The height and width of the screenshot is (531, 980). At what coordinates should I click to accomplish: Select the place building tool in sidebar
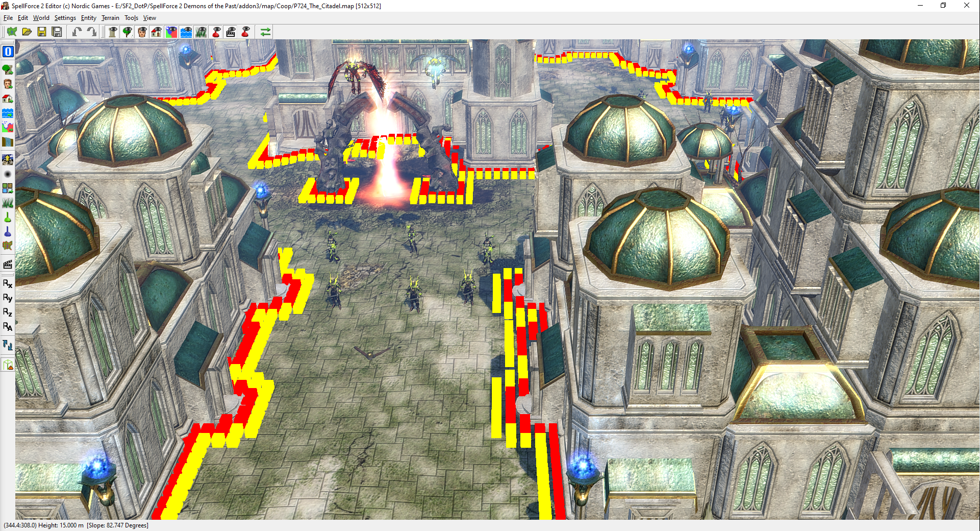pyautogui.click(x=8, y=98)
